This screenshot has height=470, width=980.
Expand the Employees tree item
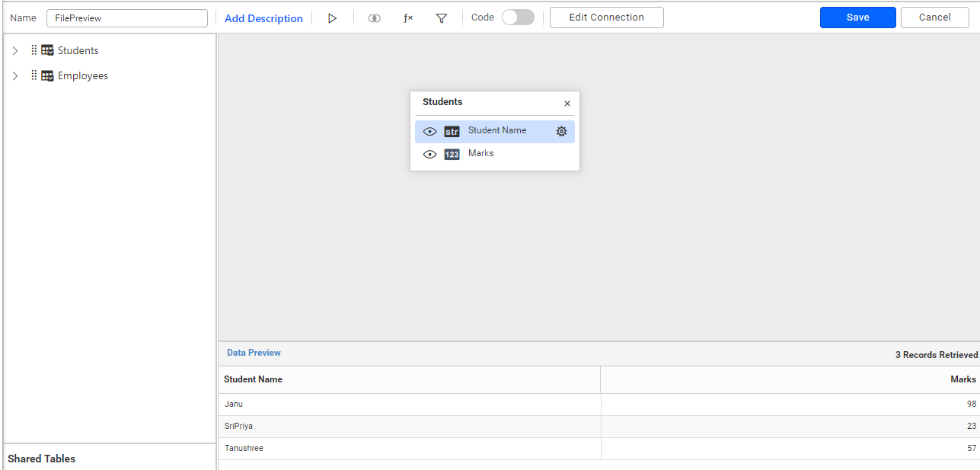(x=14, y=75)
